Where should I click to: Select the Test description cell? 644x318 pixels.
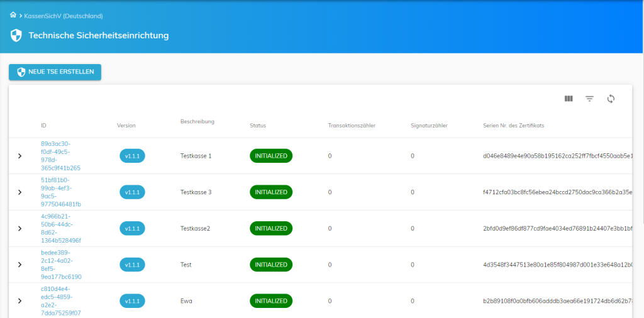(x=186, y=265)
